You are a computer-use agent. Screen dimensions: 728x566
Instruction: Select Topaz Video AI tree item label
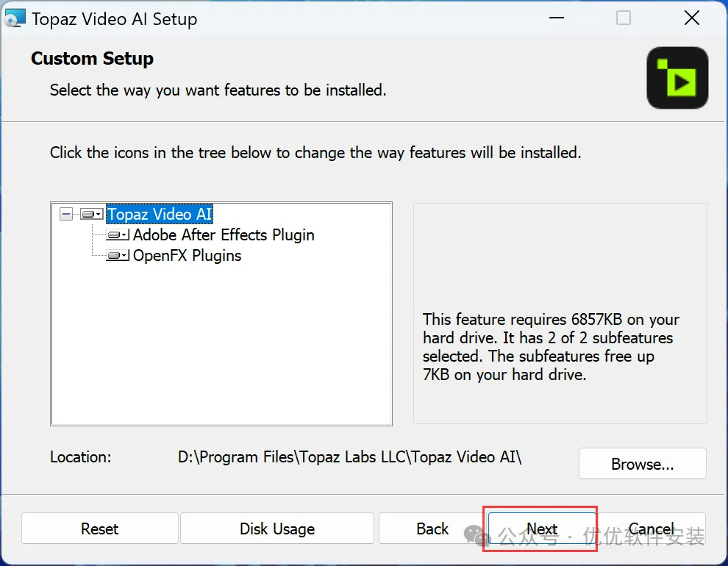(x=160, y=214)
